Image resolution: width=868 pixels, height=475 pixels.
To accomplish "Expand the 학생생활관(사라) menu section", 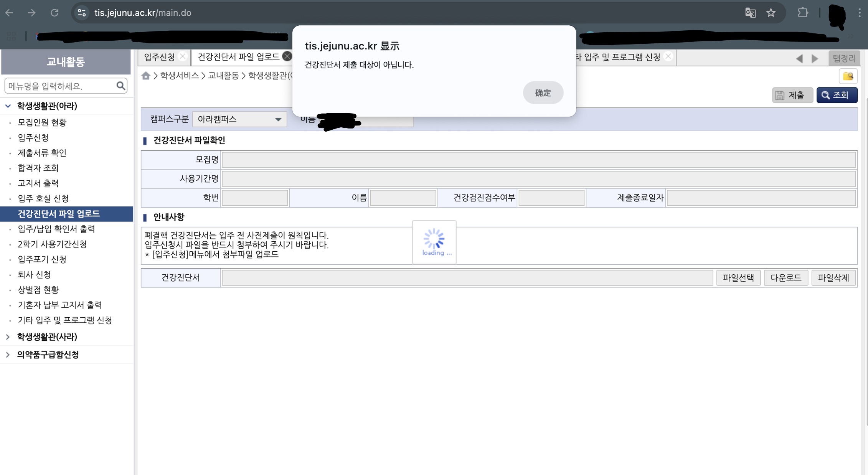I will pos(47,337).
